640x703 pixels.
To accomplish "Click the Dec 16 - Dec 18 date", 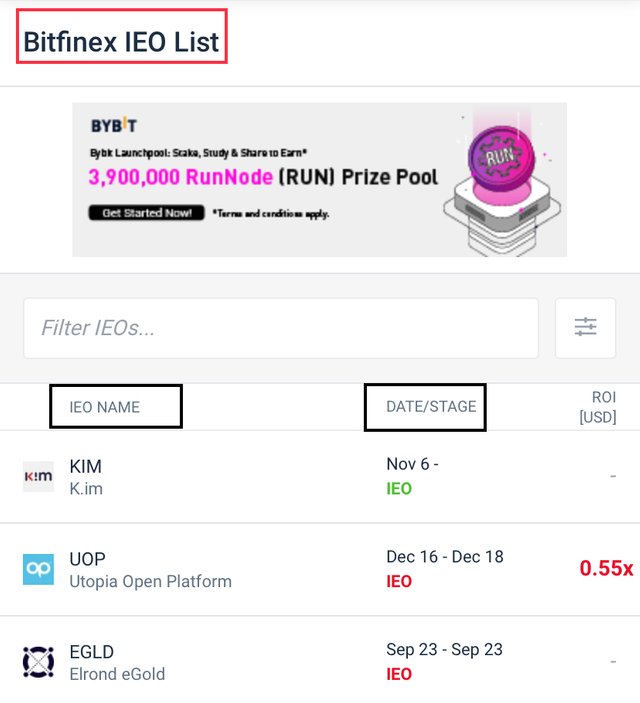I will tap(445, 558).
